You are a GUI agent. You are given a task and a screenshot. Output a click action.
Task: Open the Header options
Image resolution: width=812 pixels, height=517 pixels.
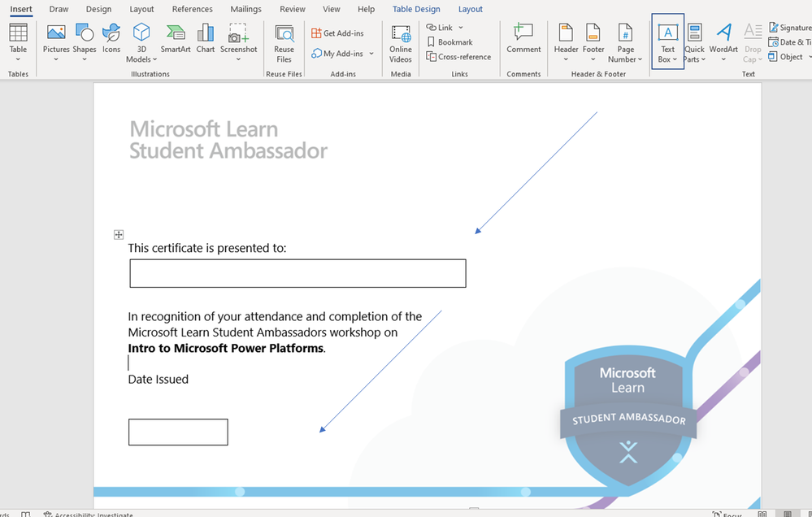click(x=566, y=42)
